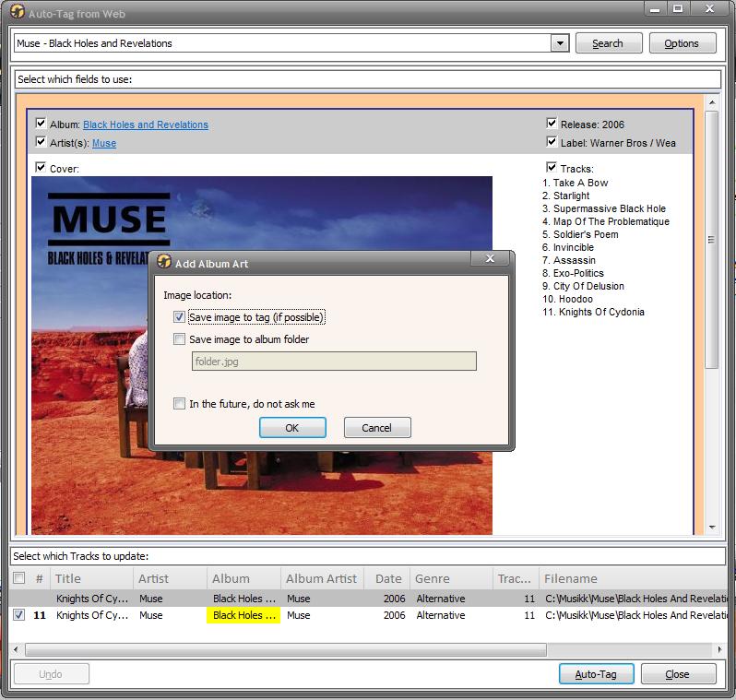Toggle the Tracks checkbox
Screen dimensions: 736x700
click(x=552, y=167)
